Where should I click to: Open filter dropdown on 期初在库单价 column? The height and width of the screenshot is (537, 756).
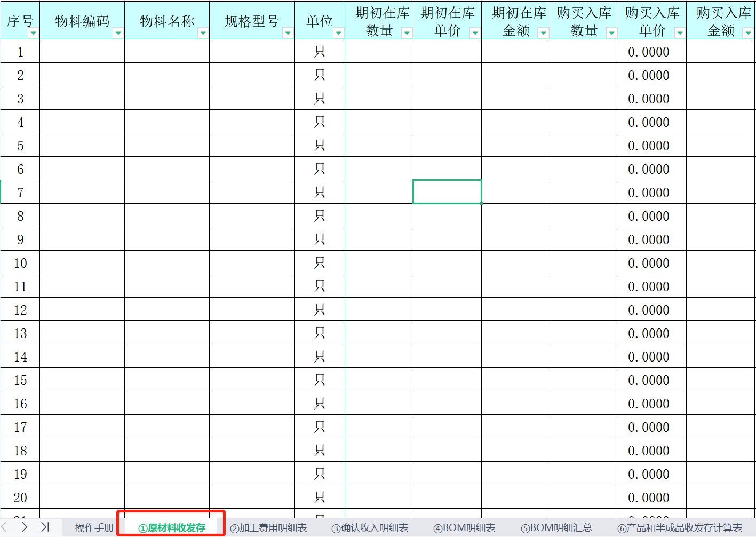point(475,34)
